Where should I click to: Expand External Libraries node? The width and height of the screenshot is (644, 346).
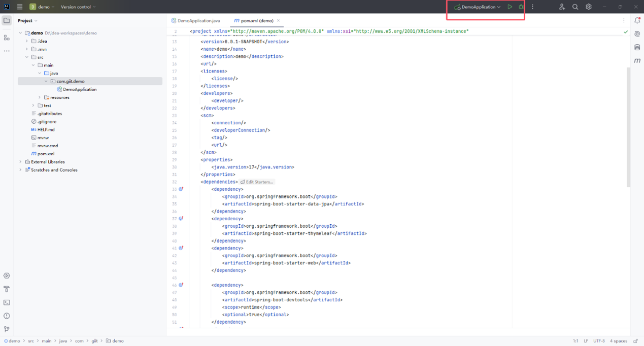point(20,162)
